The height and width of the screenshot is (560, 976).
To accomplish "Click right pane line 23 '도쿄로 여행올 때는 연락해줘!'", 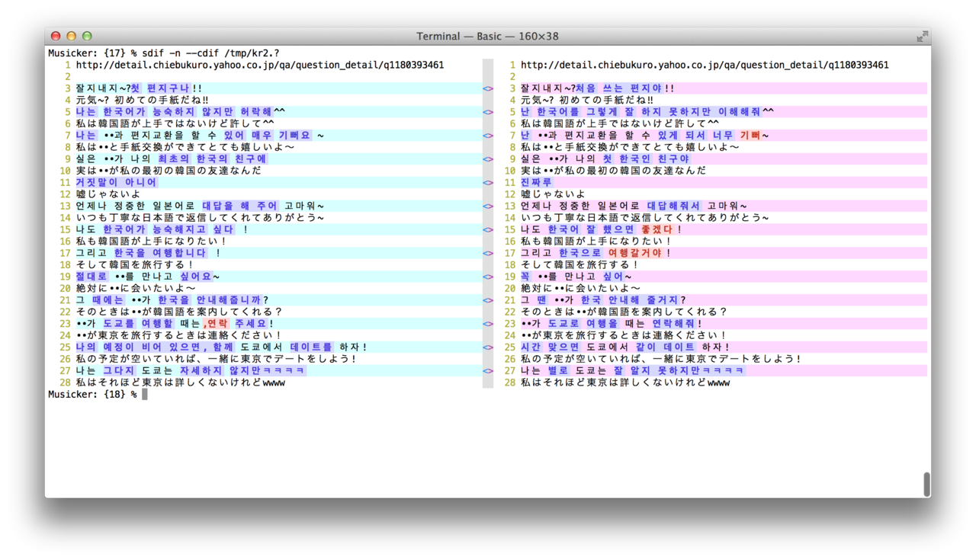I will (626, 324).
